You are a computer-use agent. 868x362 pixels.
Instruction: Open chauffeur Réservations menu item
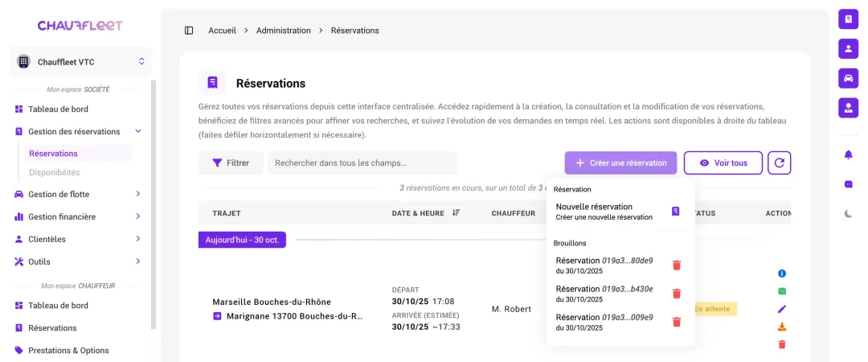(77, 327)
